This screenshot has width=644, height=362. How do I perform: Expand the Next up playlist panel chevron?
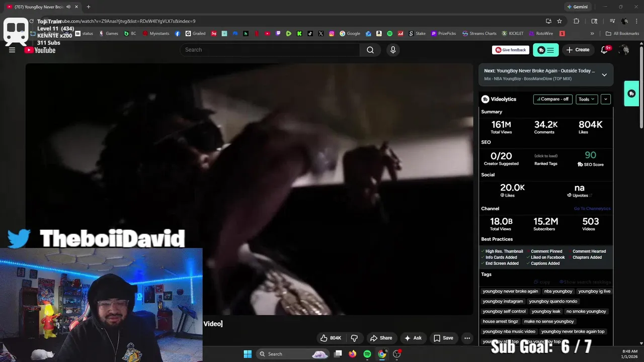[x=604, y=75]
